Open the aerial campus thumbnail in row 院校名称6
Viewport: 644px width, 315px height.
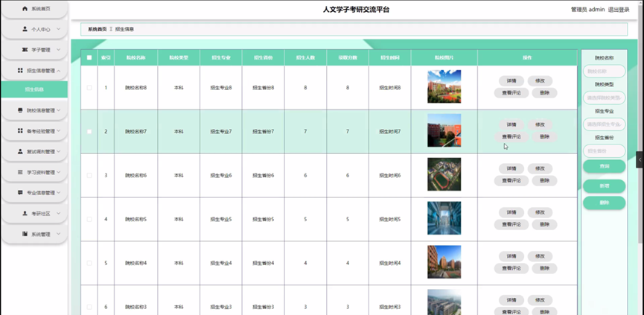(x=444, y=174)
